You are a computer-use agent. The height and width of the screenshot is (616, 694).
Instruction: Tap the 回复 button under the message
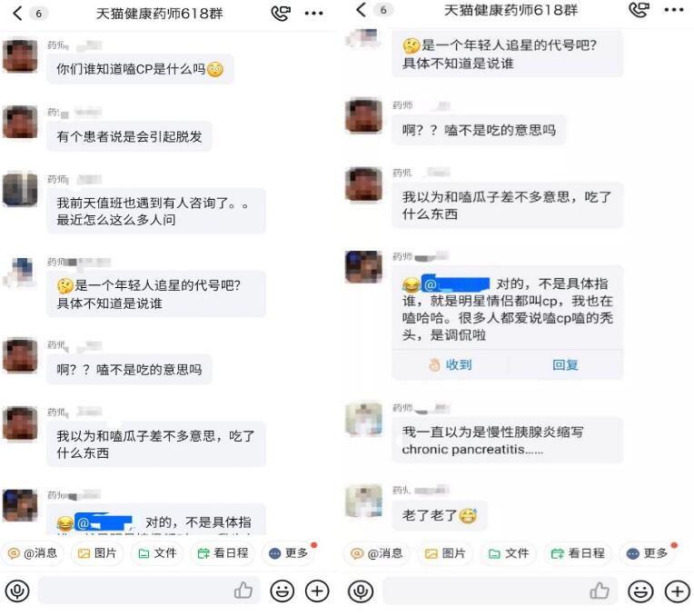(565, 364)
